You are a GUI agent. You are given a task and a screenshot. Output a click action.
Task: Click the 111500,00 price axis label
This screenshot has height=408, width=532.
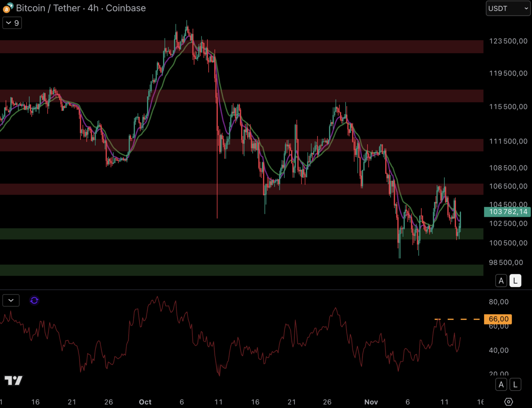tap(508, 141)
